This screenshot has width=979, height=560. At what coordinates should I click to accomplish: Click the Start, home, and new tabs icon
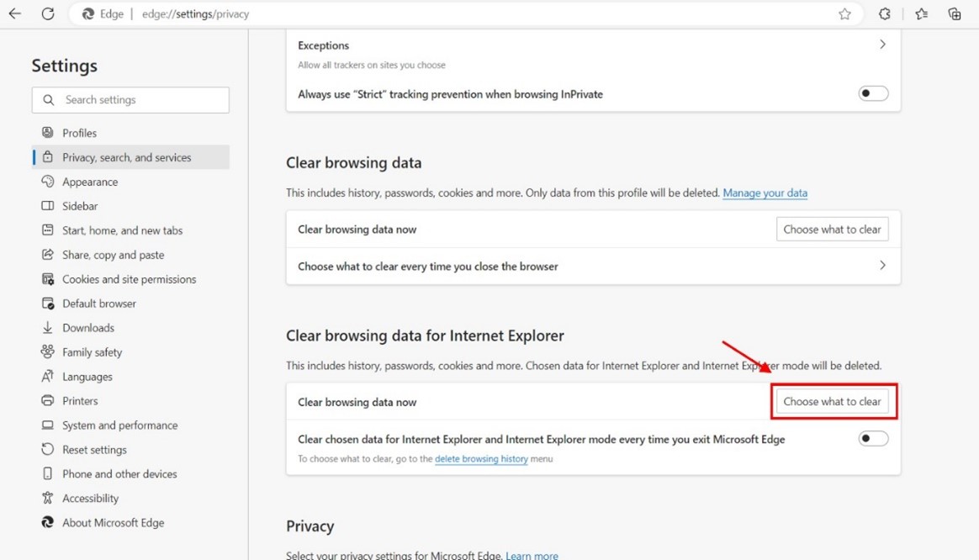coord(47,230)
